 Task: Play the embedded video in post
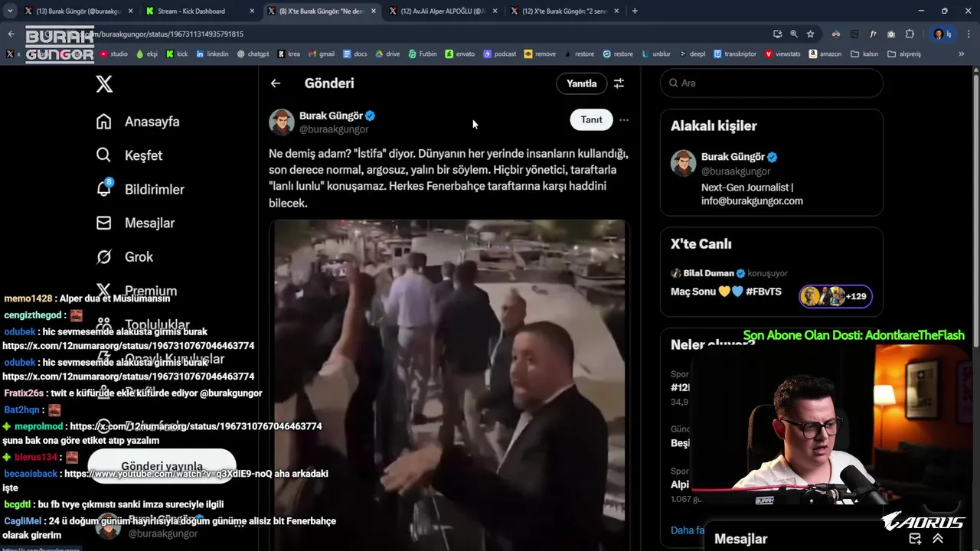[449, 385]
